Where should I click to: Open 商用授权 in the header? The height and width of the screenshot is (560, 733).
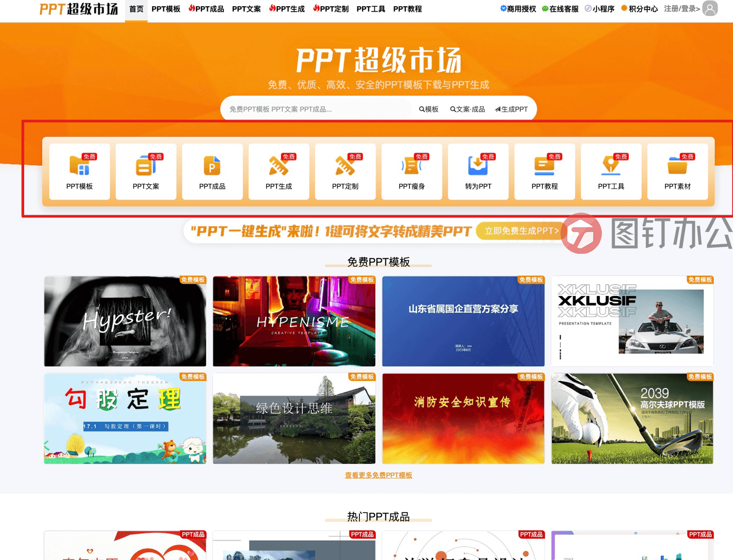518,9
